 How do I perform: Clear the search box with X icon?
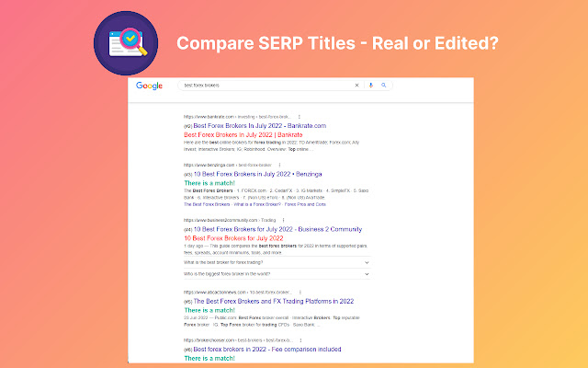357,86
